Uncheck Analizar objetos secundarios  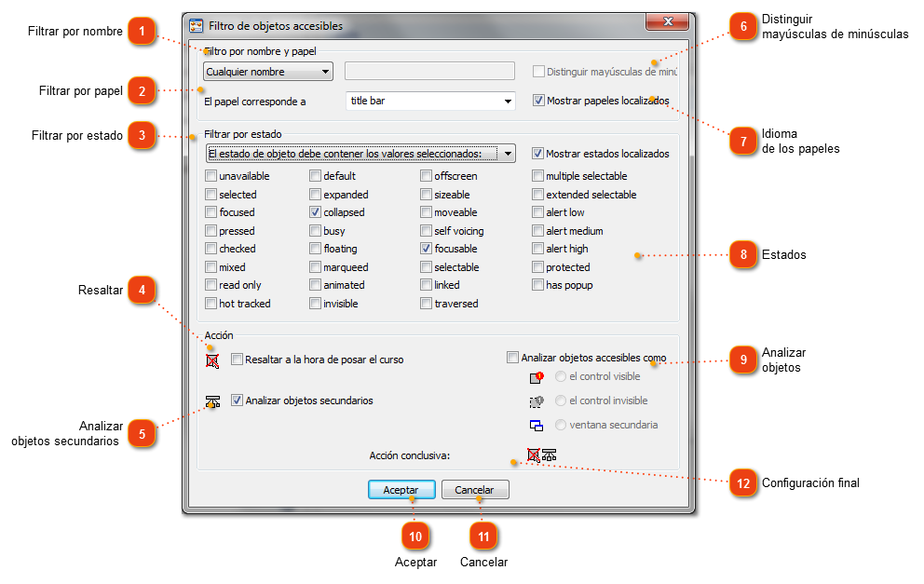(x=237, y=401)
